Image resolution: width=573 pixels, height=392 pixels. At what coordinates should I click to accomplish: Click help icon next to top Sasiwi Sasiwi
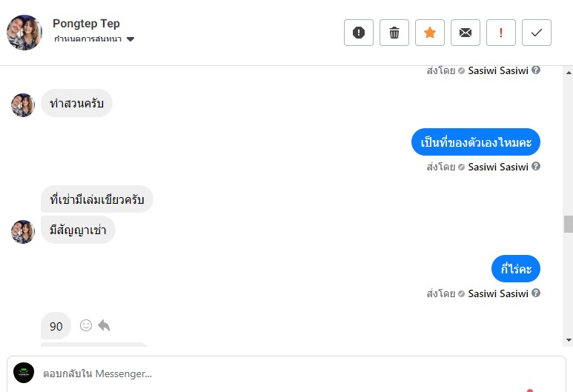tap(536, 70)
